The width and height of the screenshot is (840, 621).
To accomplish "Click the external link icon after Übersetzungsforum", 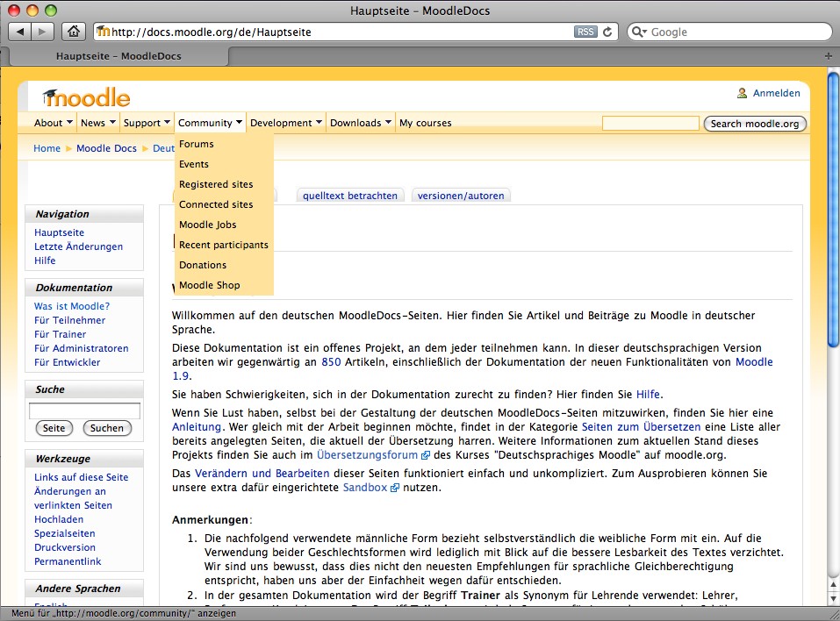I will pos(426,455).
